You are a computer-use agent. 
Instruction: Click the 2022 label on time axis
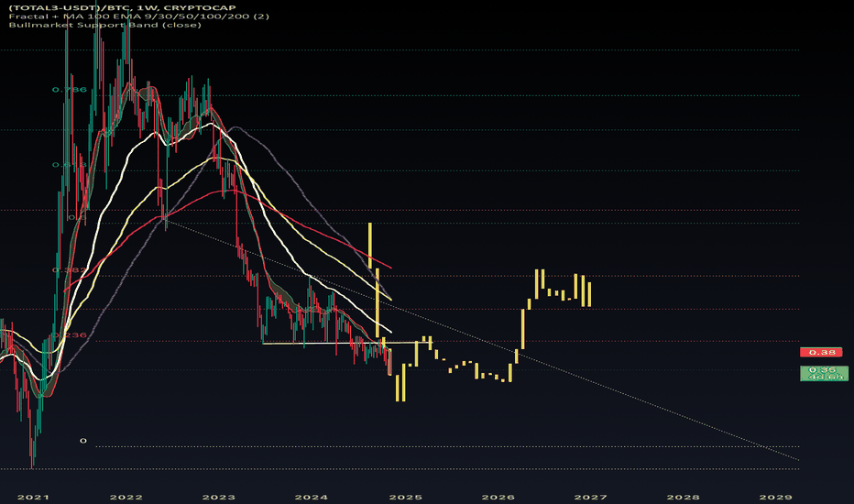[126, 497]
